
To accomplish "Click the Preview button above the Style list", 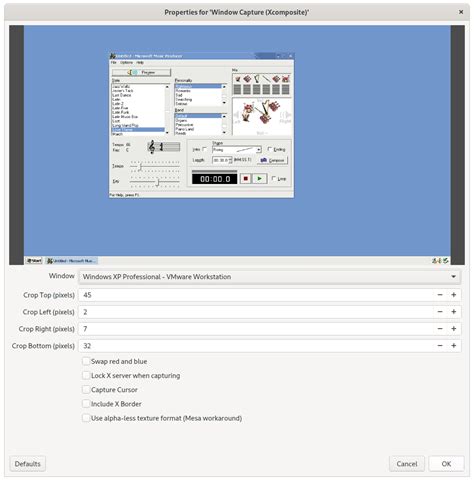I will [x=141, y=72].
